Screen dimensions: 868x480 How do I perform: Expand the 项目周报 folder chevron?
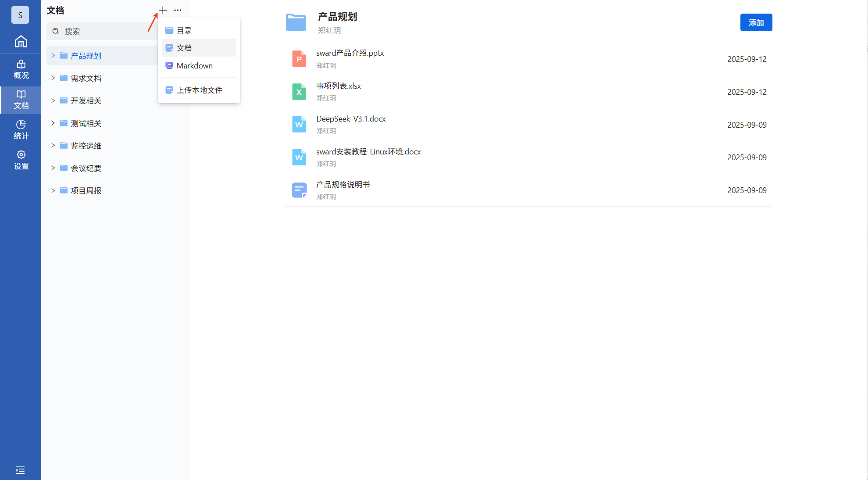click(53, 190)
